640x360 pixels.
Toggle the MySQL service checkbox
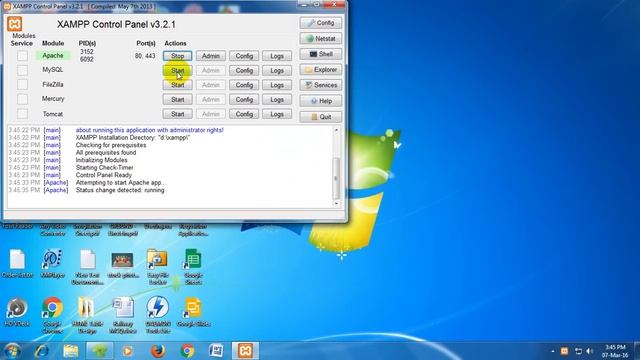click(x=22, y=70)
